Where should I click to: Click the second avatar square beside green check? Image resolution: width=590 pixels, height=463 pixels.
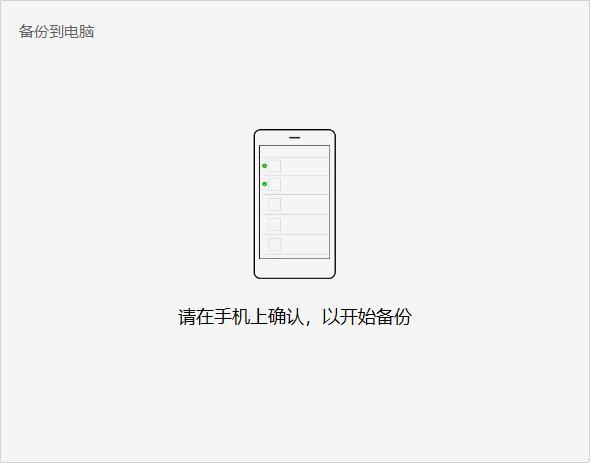[x=274, y=184]
